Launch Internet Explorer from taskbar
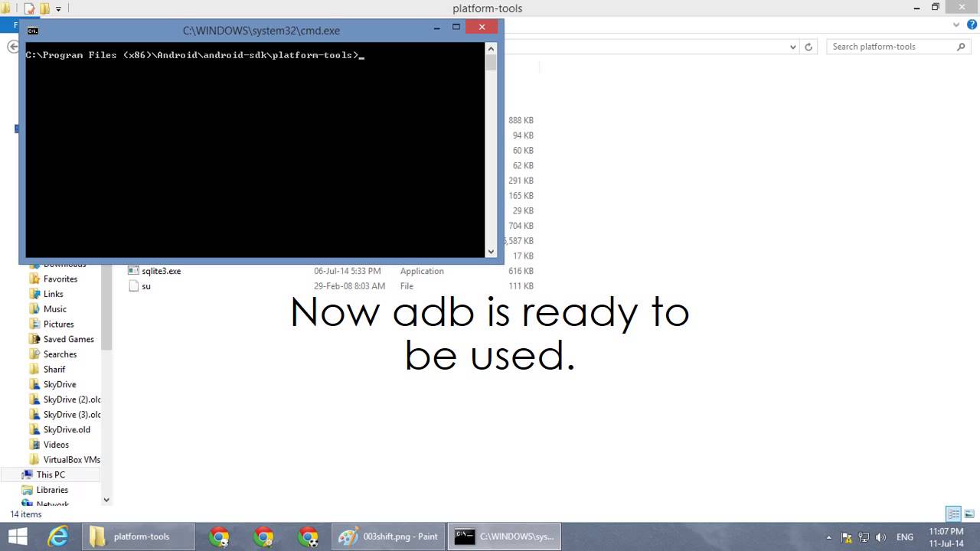The width and height of the screenshot is (980, 551). [x=58, y=536]
